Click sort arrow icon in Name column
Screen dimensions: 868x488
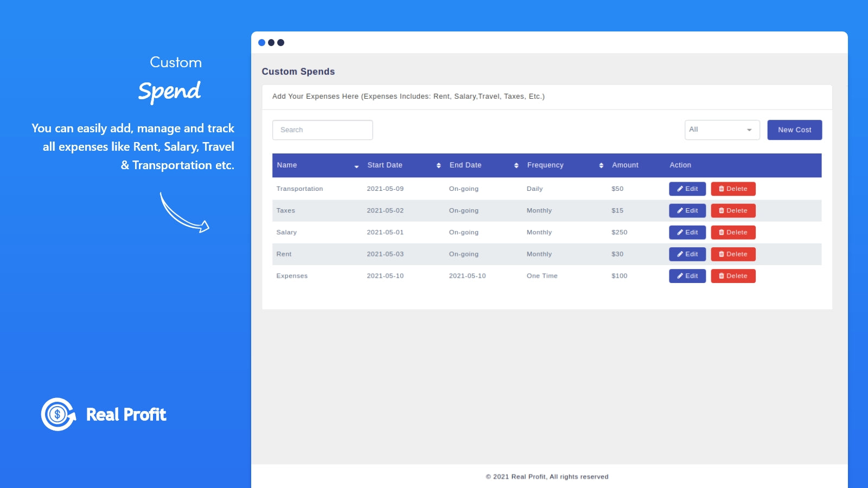point(356,166)
